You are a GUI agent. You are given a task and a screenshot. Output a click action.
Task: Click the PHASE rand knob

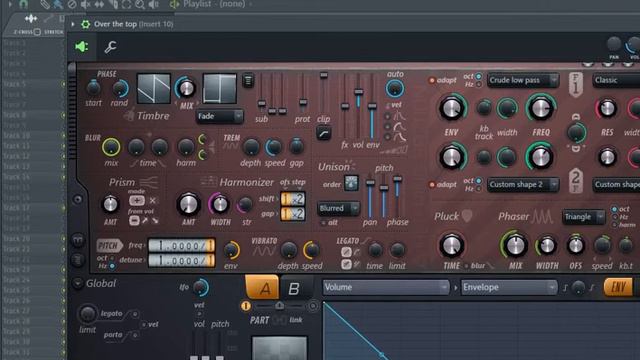pyautogui.click(x=120, y=88)
